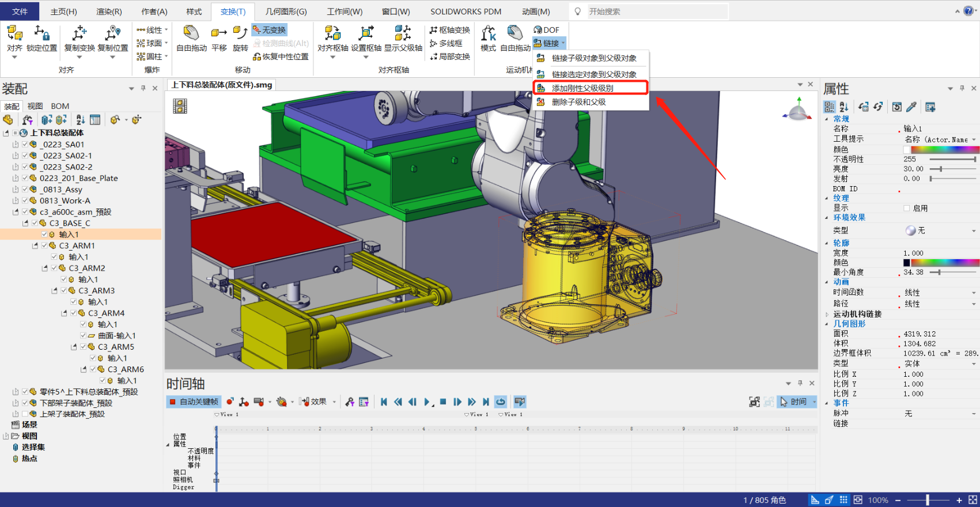Click the filmstrip icon in viewport corner

(x=180, y=106)
